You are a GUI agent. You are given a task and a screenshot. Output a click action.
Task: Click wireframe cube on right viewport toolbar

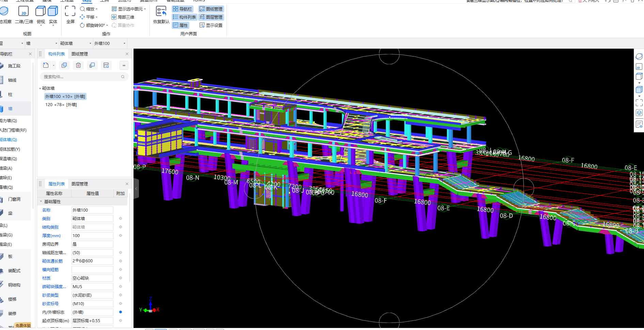click(x=639, y=77)
